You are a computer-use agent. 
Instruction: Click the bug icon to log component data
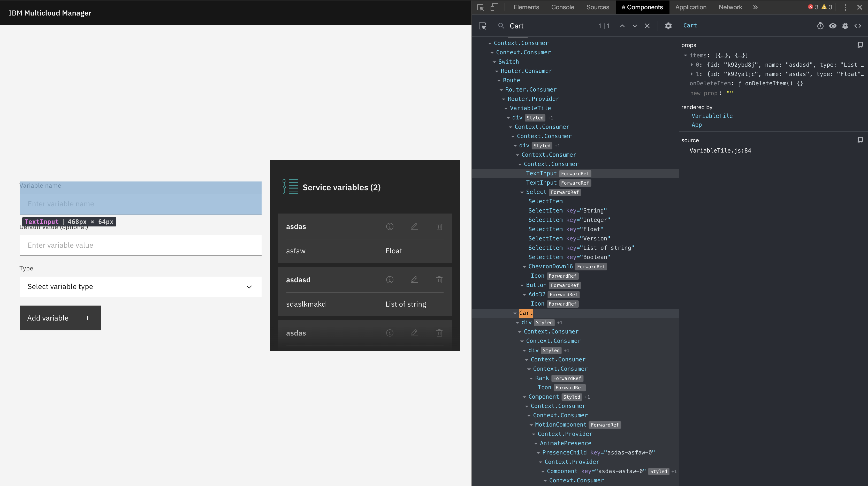tap(846, 26)
